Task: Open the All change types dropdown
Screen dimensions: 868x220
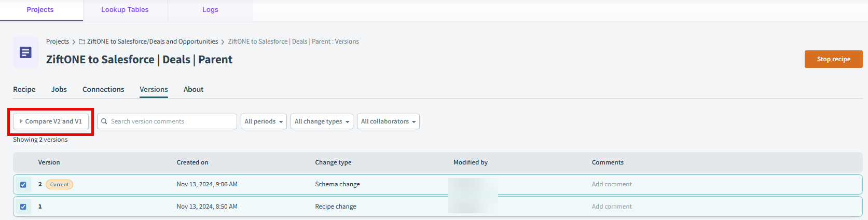Action: click(322, 121)
